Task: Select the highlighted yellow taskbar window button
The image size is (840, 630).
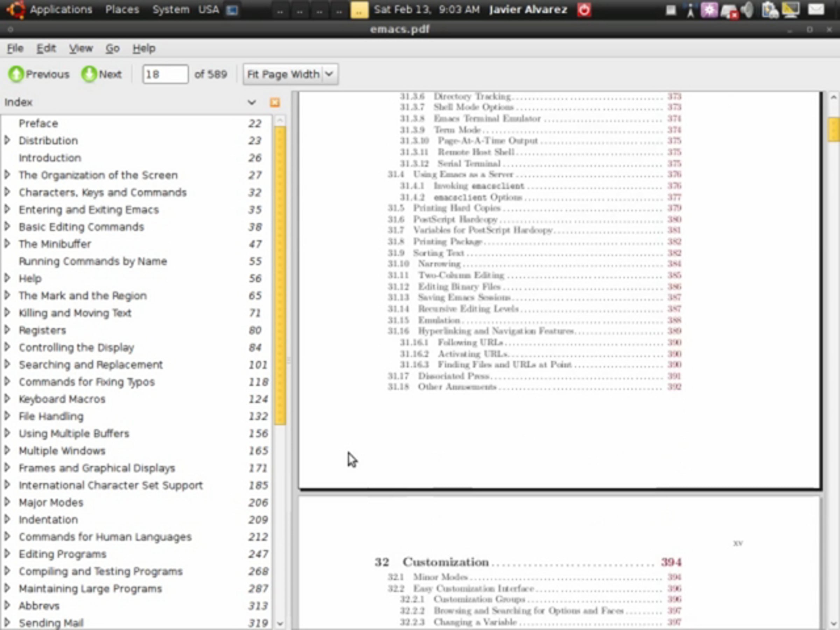Action: pyautogui.click(x=359, y=10)
